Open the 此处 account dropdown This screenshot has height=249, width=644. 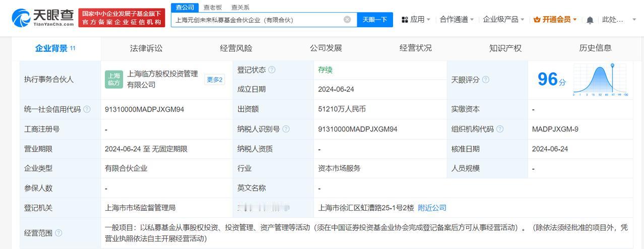[619, 20]
